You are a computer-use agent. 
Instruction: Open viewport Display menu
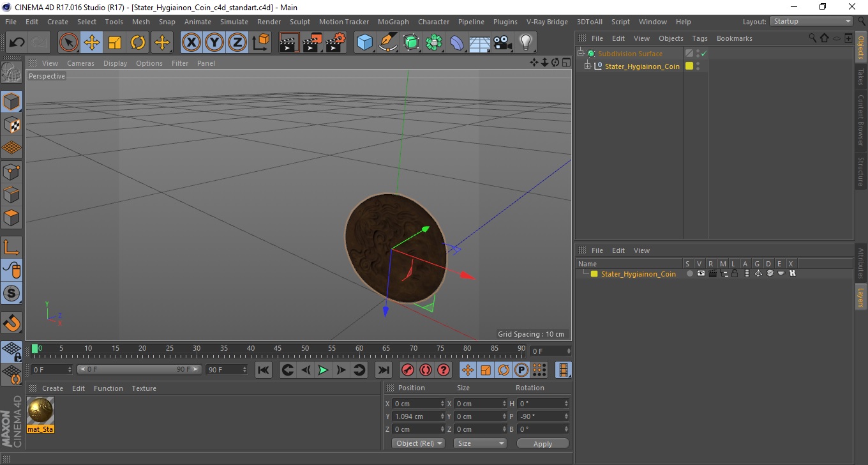115,63
